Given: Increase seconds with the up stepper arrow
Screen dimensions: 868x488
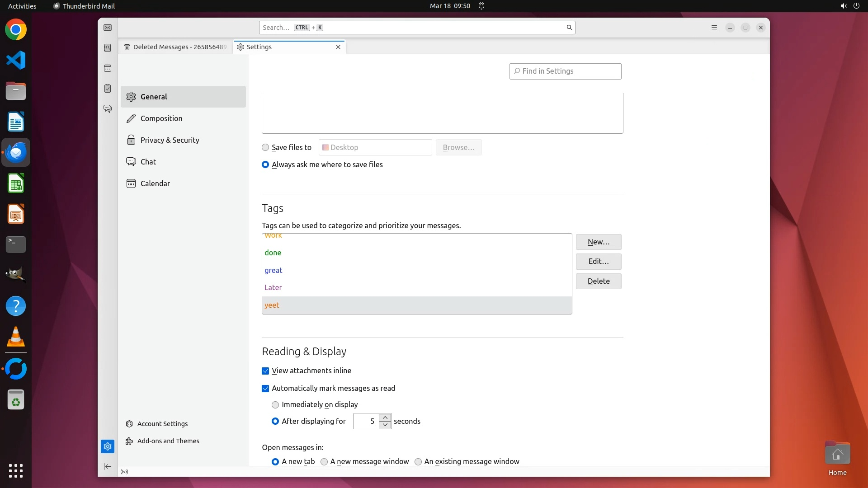Looking at the screenshot, I should point(385,418).
